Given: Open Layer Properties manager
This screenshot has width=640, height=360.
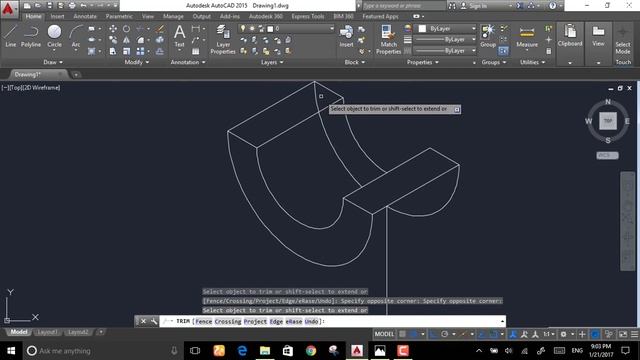Looking at the screenshot, I should point(223,40).
